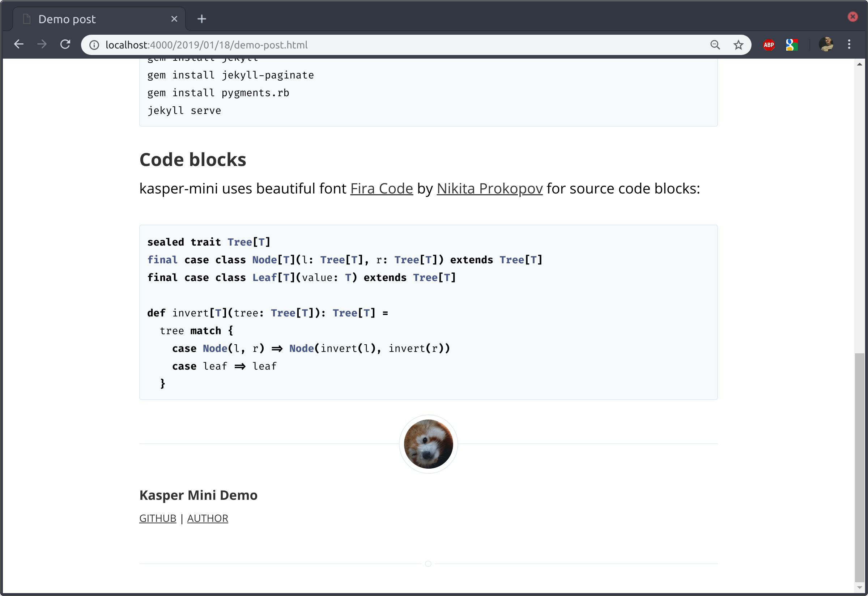
Task: Open Chrome's three-dot menu
Action: coord(849,44)
